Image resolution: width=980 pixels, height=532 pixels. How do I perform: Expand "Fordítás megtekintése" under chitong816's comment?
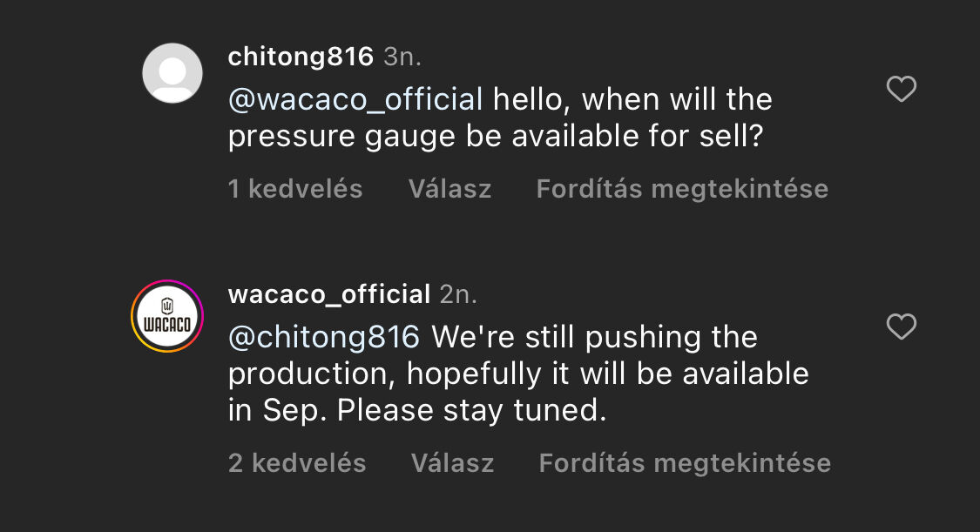coord(682,189)
